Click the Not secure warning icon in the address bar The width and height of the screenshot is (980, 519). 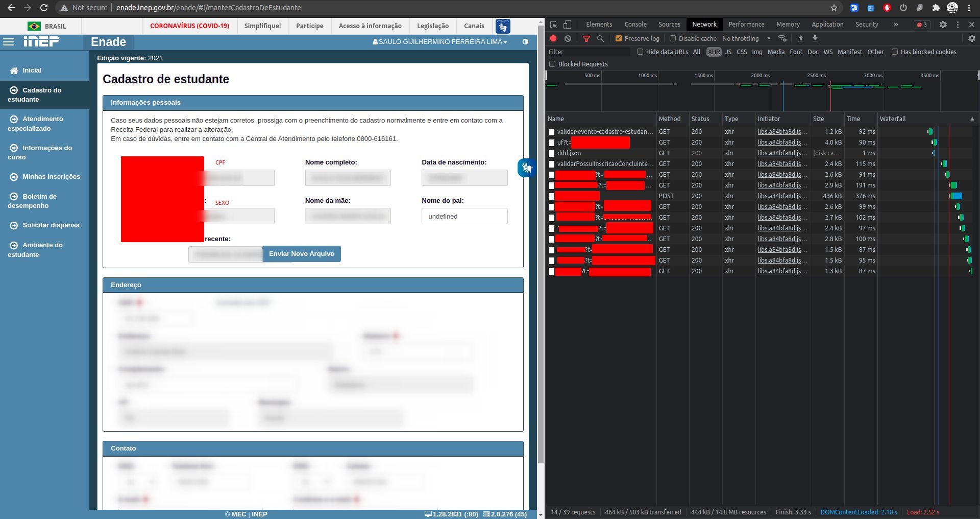point(64,8)
